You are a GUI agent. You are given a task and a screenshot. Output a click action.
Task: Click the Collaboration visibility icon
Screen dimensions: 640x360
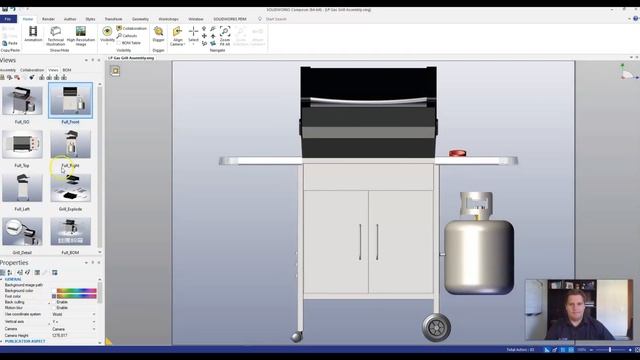(x=119, y=28)
